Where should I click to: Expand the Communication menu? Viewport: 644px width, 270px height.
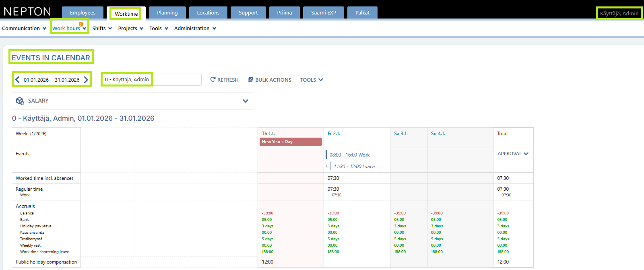24,29
